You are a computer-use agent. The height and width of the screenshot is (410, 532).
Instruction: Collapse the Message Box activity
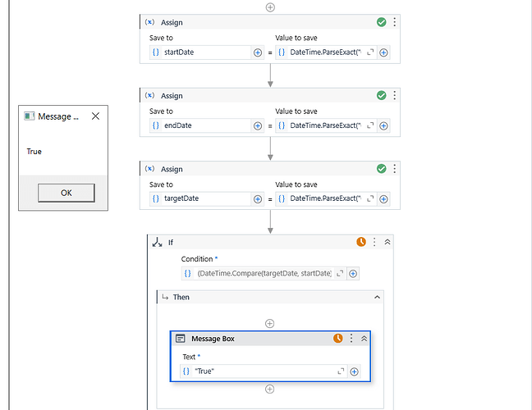coord(364,338)
